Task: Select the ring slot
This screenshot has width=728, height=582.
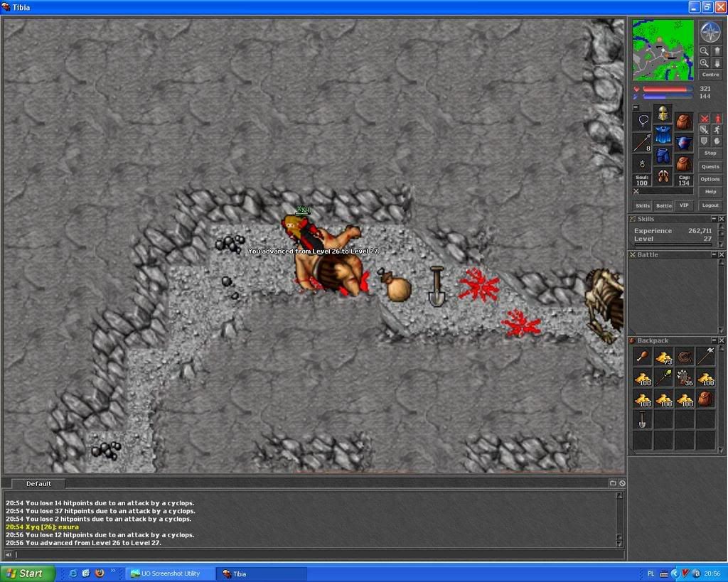Action: [643, 164]
